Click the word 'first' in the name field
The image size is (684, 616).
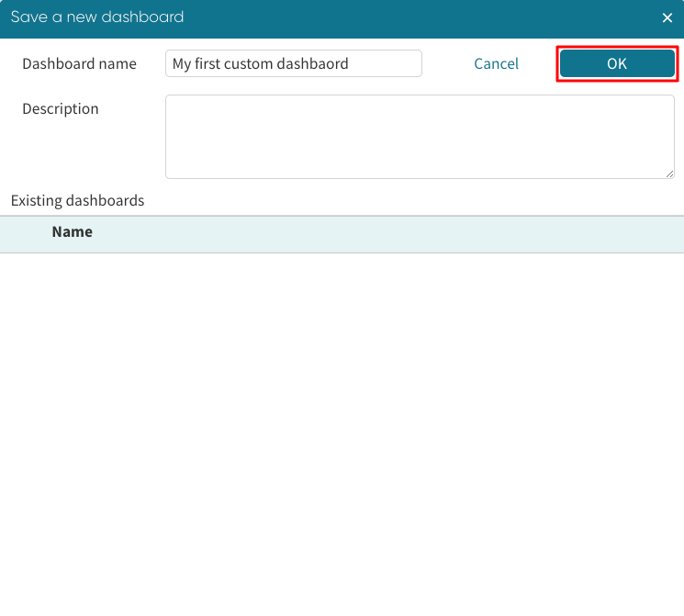[x=208, y=64]
